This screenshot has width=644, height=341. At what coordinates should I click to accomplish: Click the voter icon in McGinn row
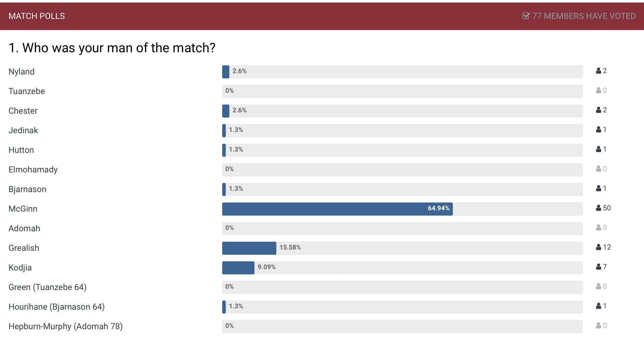[x=599, y=208]
